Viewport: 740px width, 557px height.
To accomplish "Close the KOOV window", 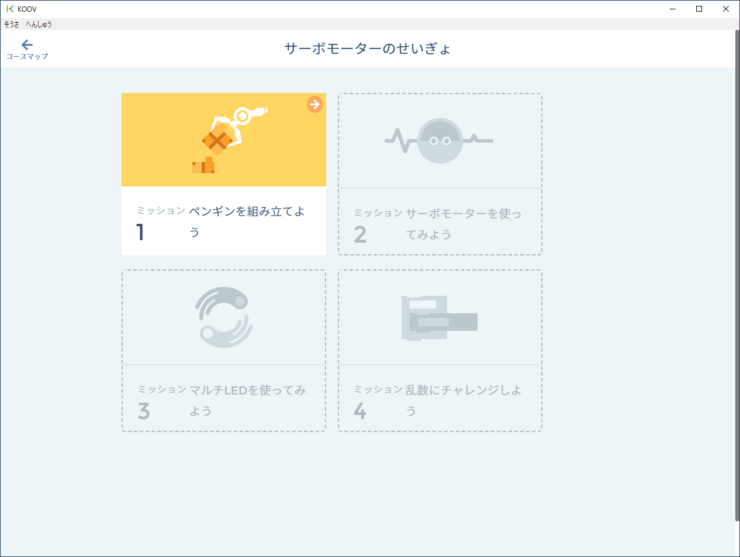I will (x=726, y=9).
